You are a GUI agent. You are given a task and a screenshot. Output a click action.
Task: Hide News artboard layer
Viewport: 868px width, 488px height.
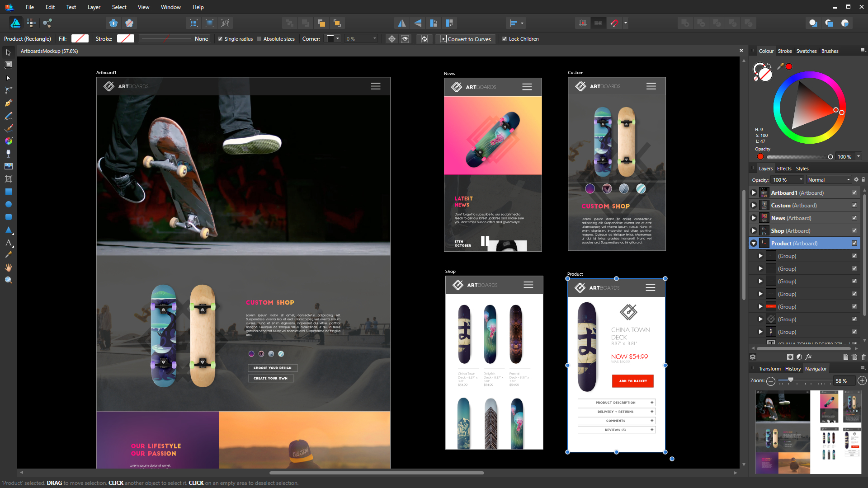click(854, 218)
